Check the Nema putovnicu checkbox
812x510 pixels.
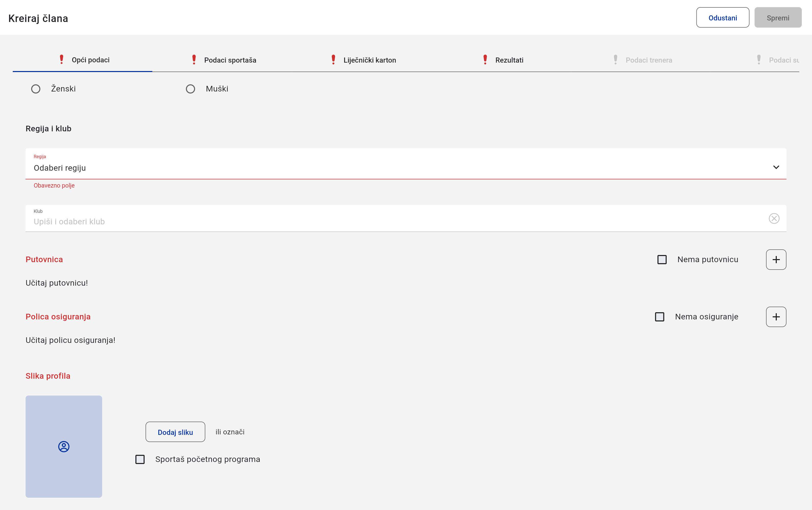click(x=662, y=259)
